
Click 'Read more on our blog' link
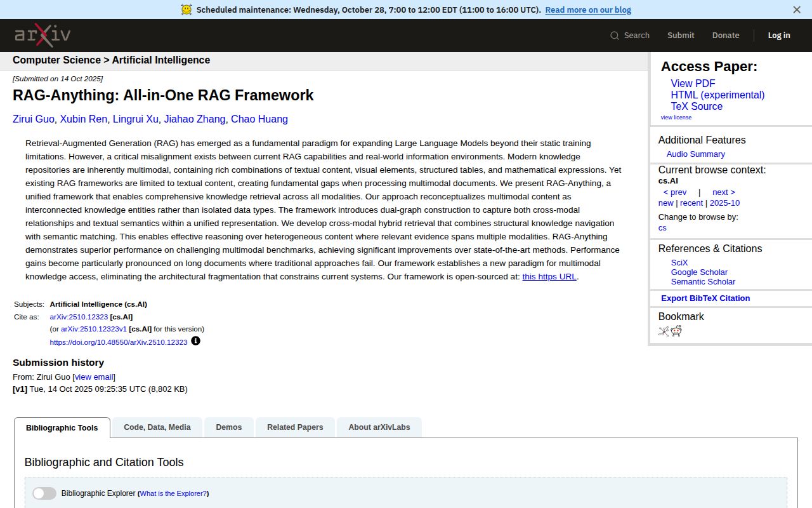coord(588,10)
